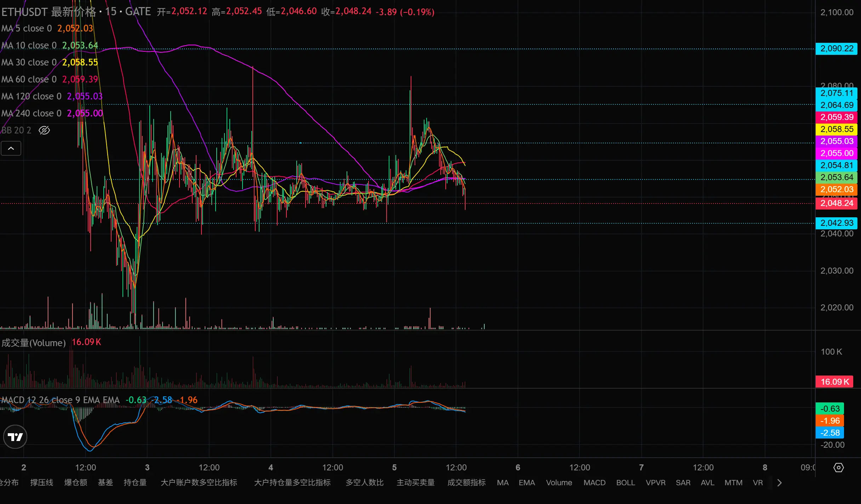The height and width of the screenshot is (504, 861).
Task: Open the 爆仓额 indicator
Action: coord(75,483)
